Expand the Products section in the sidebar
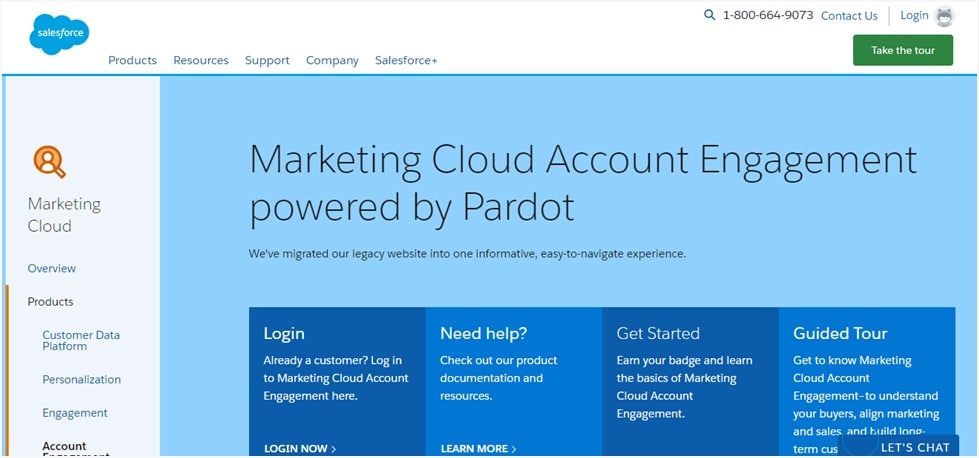 (50, 301)
